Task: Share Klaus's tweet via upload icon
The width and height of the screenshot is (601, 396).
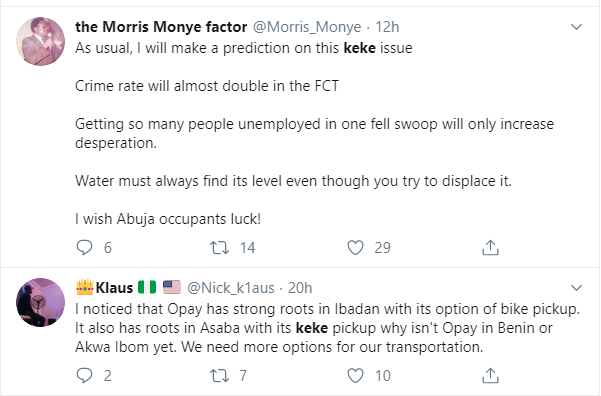Action: coord(490,376)
